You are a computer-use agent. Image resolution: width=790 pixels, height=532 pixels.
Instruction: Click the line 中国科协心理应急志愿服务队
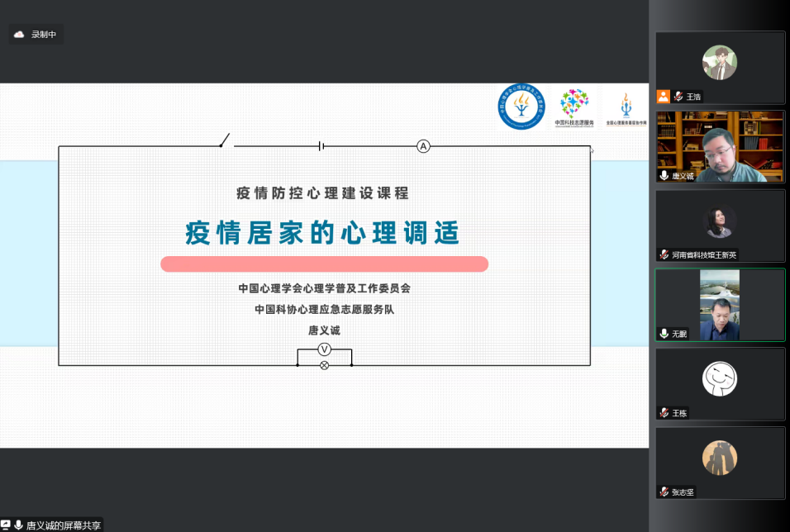coord(325,309)
